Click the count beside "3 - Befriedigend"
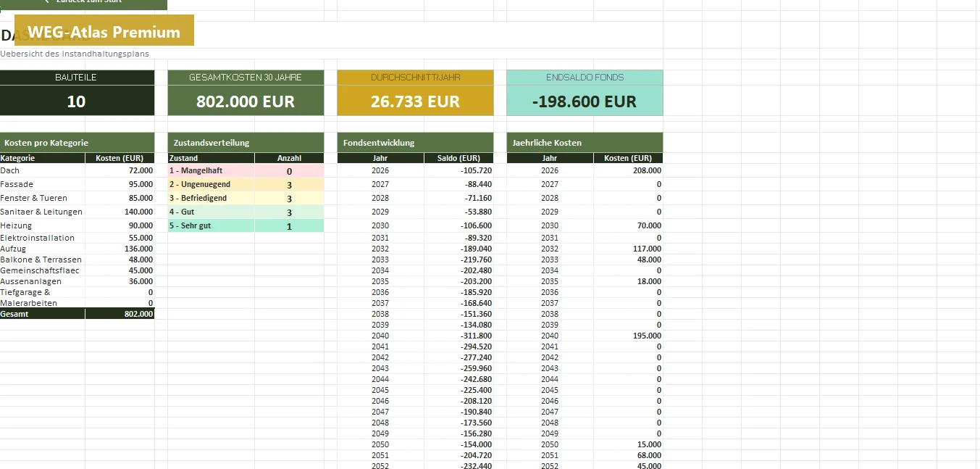 click(289, 199)
